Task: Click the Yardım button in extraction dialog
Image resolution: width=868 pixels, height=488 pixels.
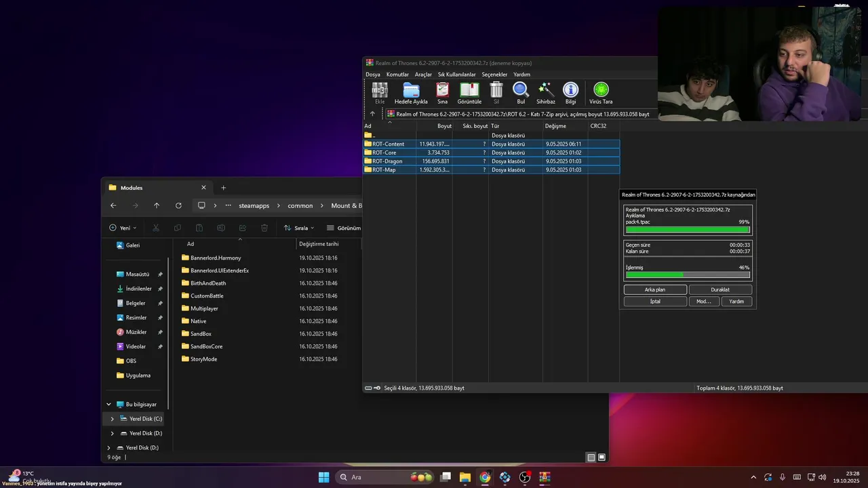Action: [736, 302]
